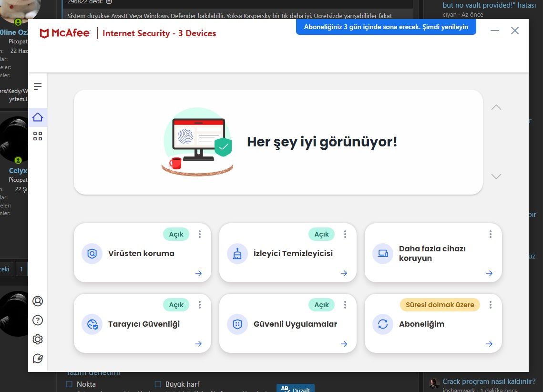Click the Güvenli Uygulamalar shield icon
Screen dimensions: 543x392
pyautogui.click(x=237, y=324)
